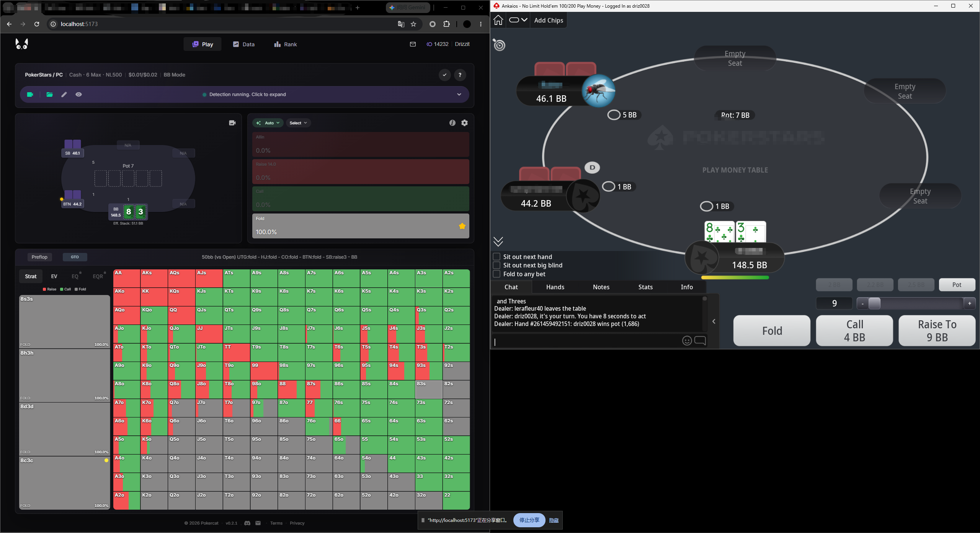Click the browser bookmark star icon

click(x=413, y=24)
